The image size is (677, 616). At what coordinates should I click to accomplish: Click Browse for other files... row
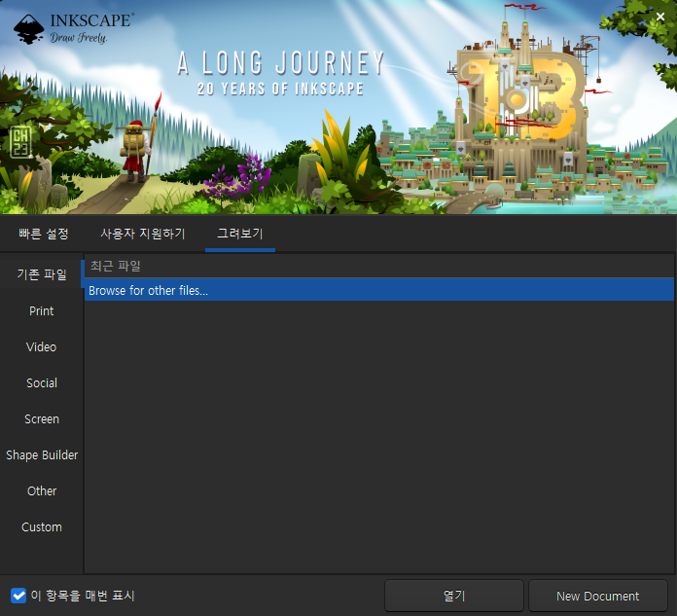[379, 290]
